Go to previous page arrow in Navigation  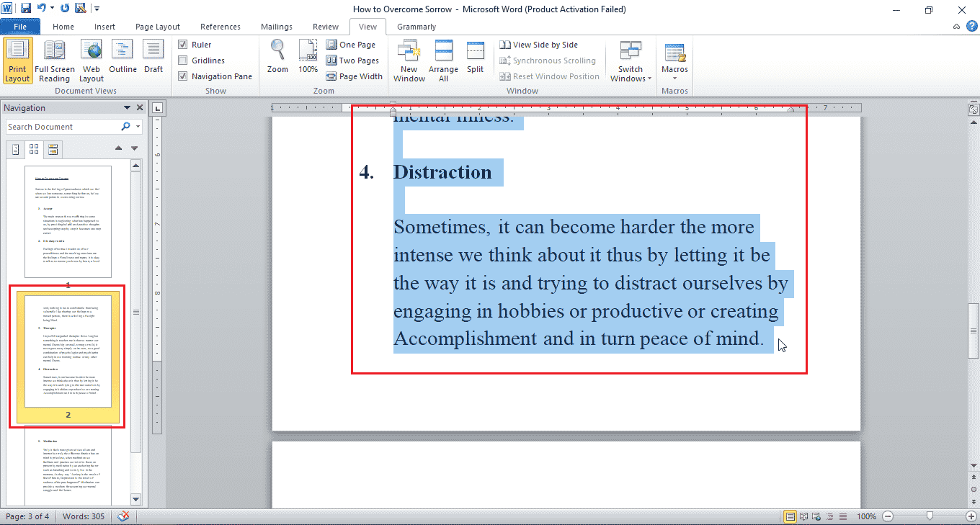pyautogui.click(x=119, y=148)
